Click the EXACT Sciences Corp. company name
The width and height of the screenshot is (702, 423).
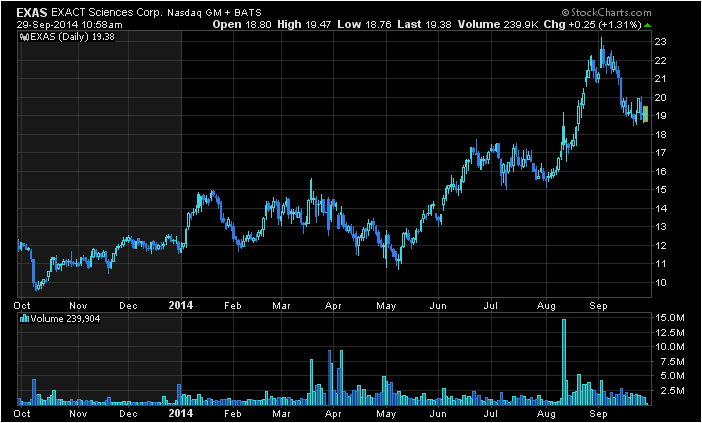click(x=107, y=13)
